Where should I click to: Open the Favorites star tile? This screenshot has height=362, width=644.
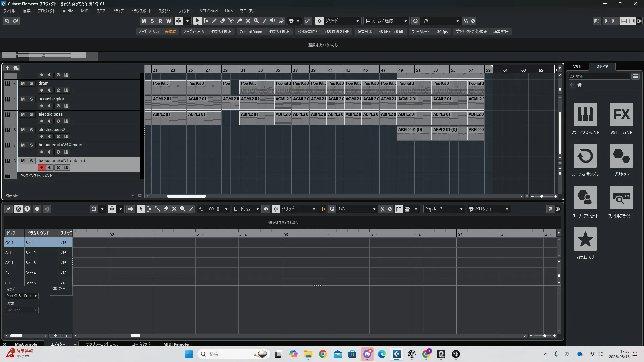(x=585, y=239)
